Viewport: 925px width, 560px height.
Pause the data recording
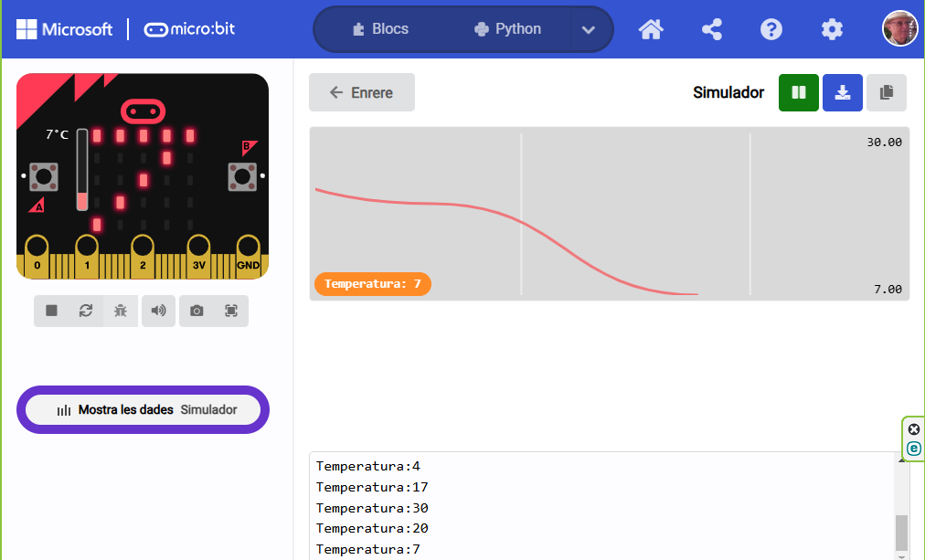pyautogui.click(x=799, y=92)
